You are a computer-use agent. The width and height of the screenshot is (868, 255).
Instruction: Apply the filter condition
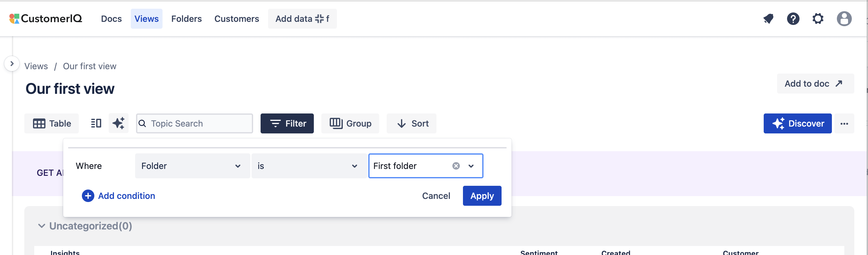pyautogui.click(x=482, y=196)
